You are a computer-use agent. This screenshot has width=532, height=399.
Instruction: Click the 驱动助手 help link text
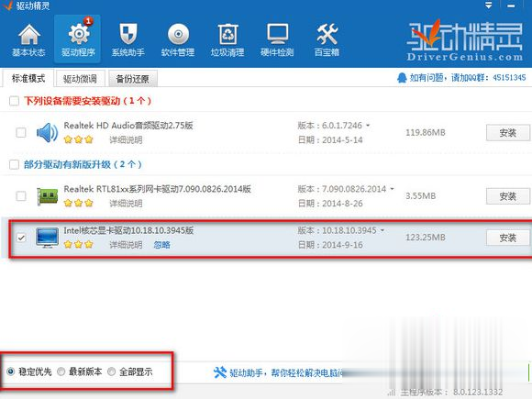tap(285, 373)
